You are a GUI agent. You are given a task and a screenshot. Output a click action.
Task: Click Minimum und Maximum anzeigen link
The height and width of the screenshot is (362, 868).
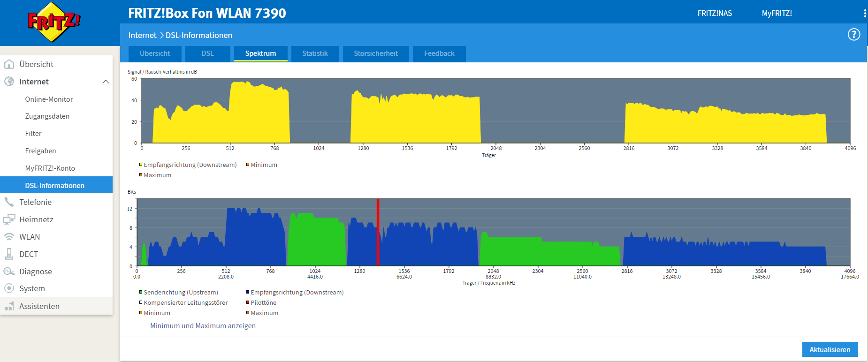click(203, 326)
